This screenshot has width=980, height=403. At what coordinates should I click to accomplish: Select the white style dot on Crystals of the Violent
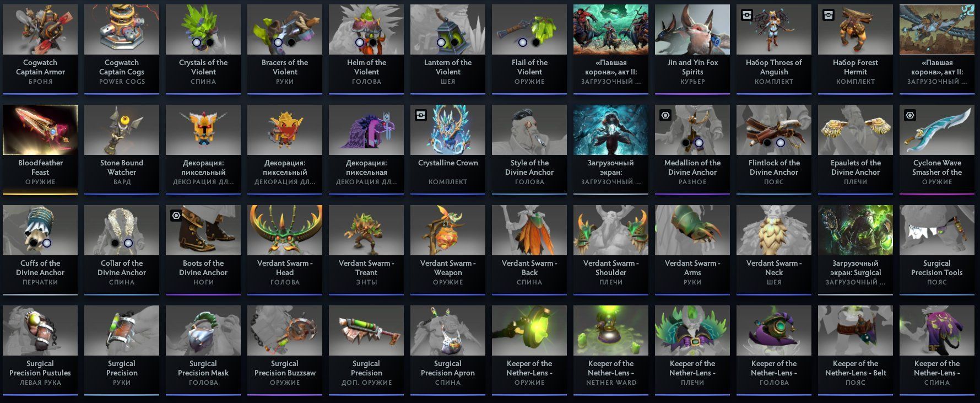tap(197, 42)
